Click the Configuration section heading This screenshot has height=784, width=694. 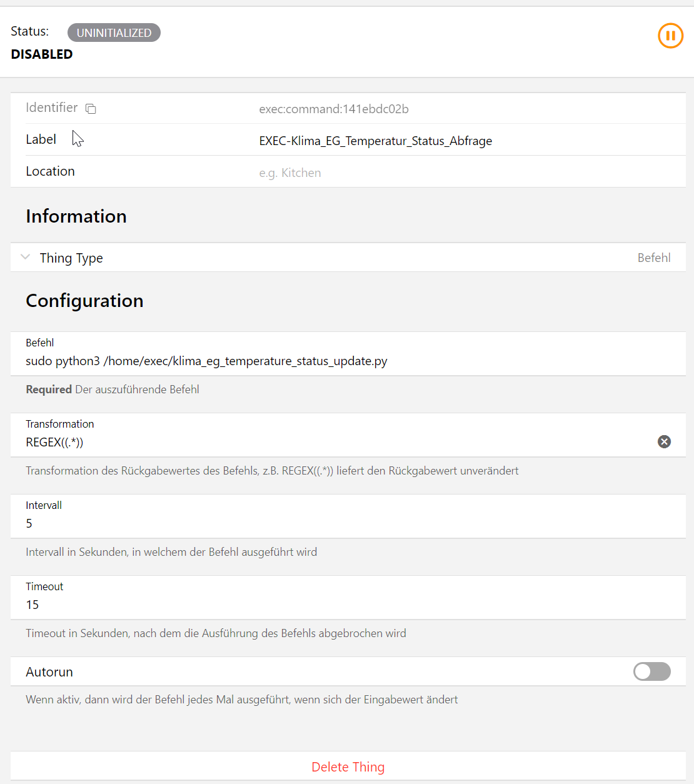tap(84, 301)
